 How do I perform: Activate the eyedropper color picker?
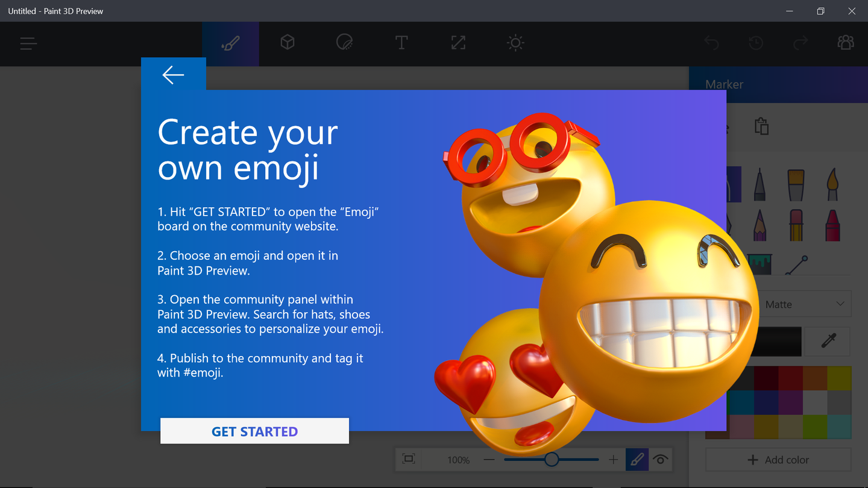tap(829, 342)
